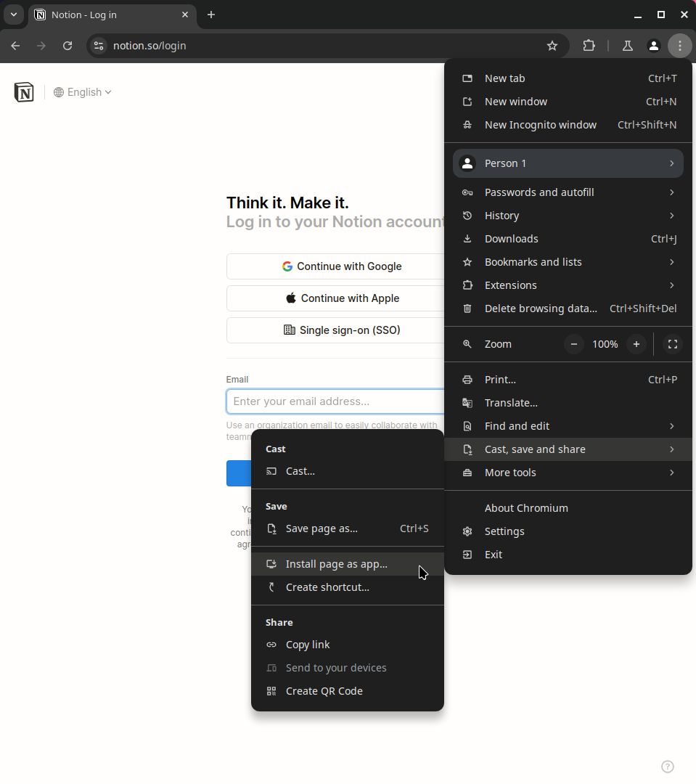Viewport: 696px width, 784px height.
Task: Increase zoom with the plus control
Action: 636,344
